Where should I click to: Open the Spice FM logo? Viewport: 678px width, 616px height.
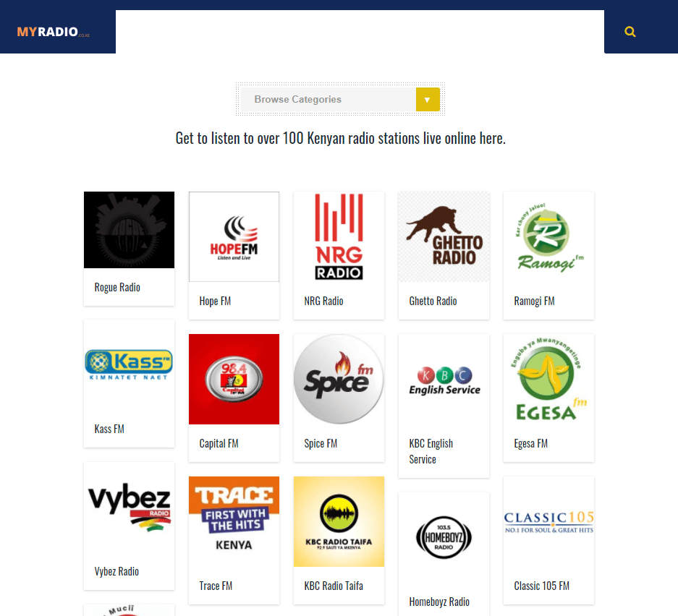(x=339, y=379)
